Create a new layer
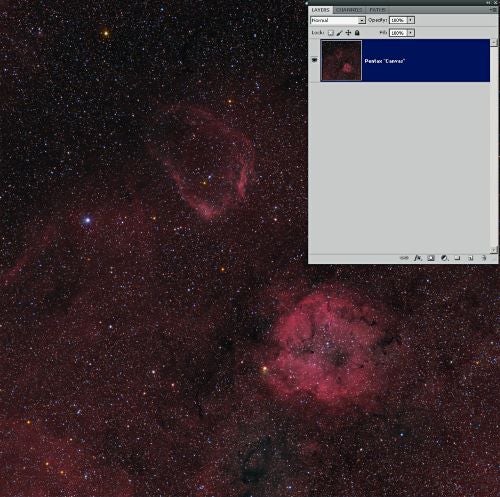Image resolution: width=500 pixels, height=497 pixels. [x=471, y=258]
